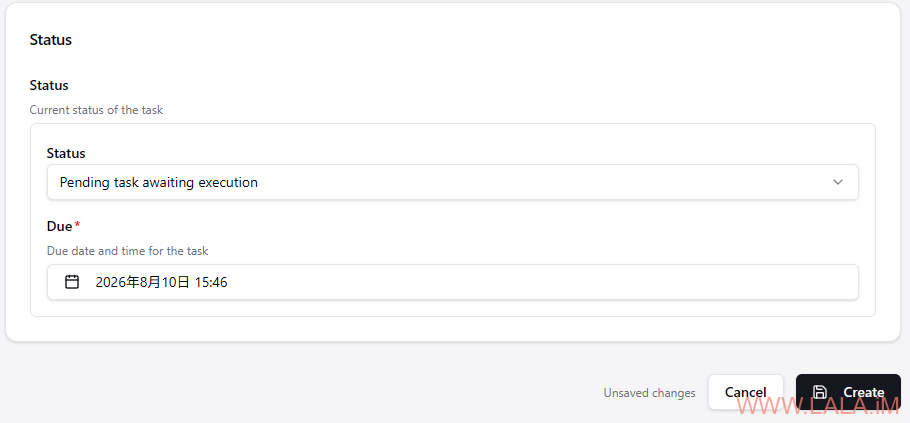Click Due date and time helper text
Image resolution: width=910 pixels, height=423 pixels.
(x=128, y=251)
